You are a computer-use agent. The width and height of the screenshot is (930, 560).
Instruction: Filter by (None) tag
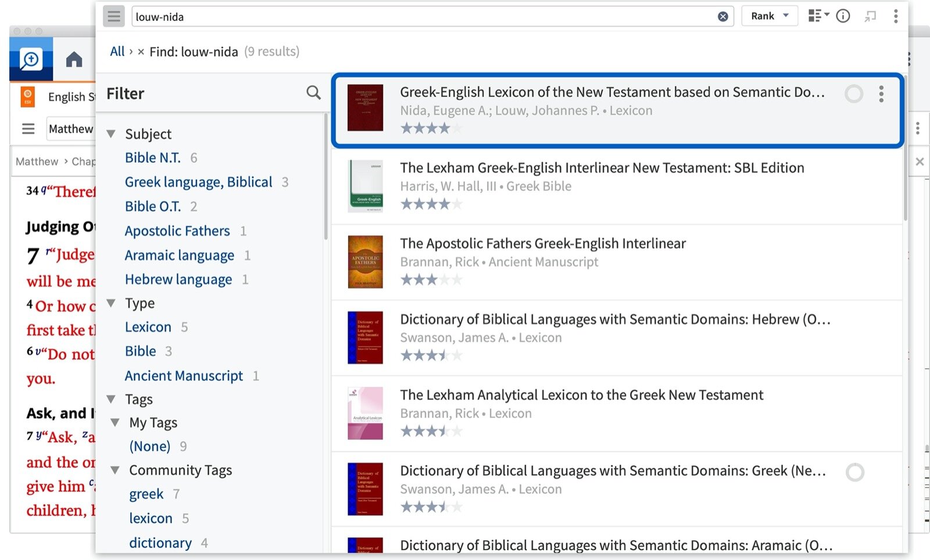pos(150,446)
